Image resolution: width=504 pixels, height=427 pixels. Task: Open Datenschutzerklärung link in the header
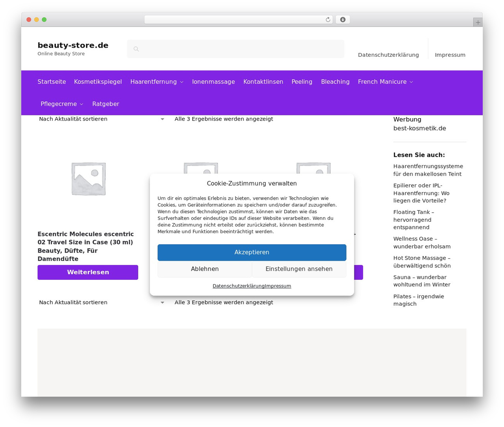pos(388,55)
